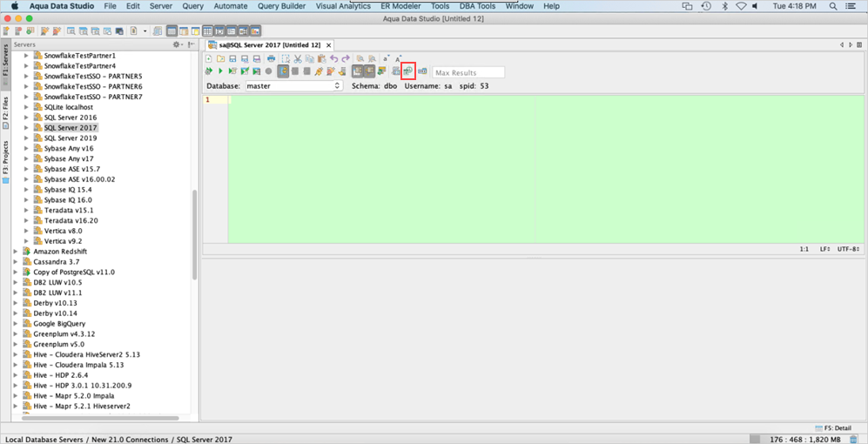This screenshot has width=868, height=444.
Task: Open Spotlight search in the macOS menu bar
Action: [833, 6]
